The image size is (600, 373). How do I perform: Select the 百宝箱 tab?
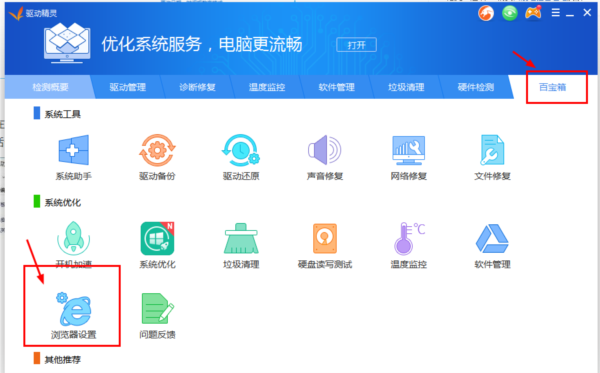click(x=552, y=87)
